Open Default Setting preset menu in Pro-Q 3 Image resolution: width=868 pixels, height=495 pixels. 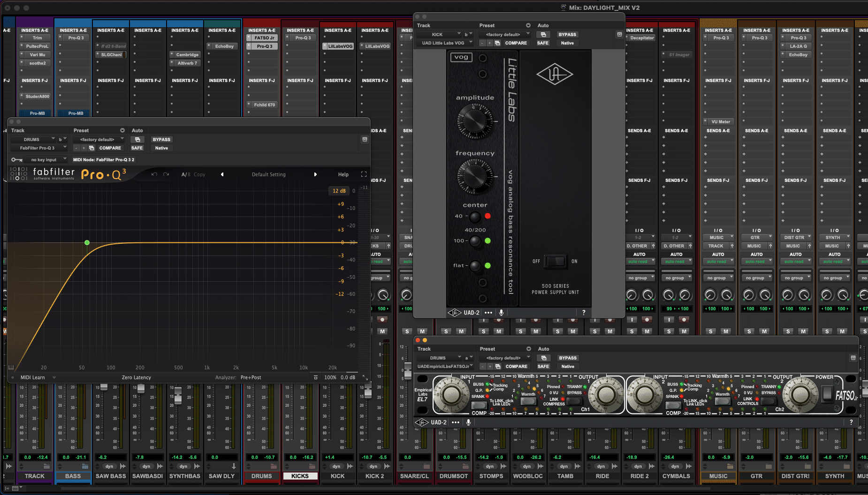click(x=268, y=174)
